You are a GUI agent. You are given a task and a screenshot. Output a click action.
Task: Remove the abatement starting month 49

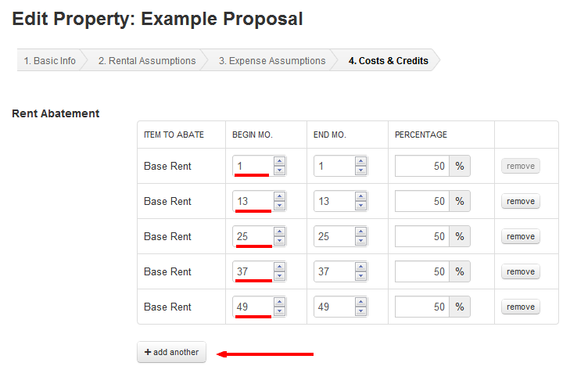520,307
